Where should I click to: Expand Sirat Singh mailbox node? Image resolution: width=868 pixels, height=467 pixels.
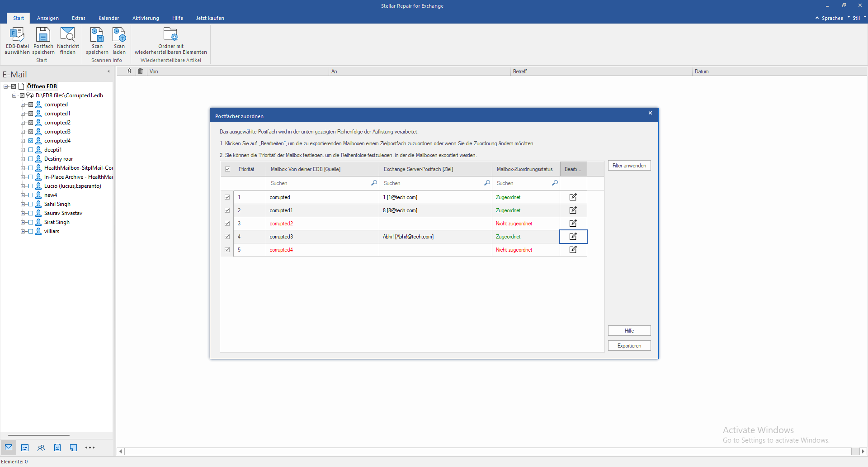click(23, 222)
